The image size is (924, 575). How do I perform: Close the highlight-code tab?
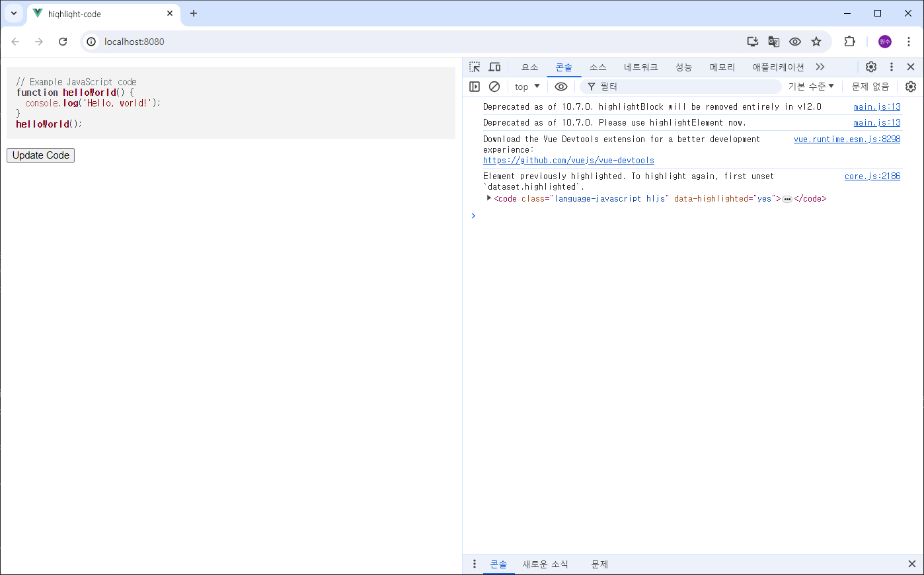pos(170,13)
